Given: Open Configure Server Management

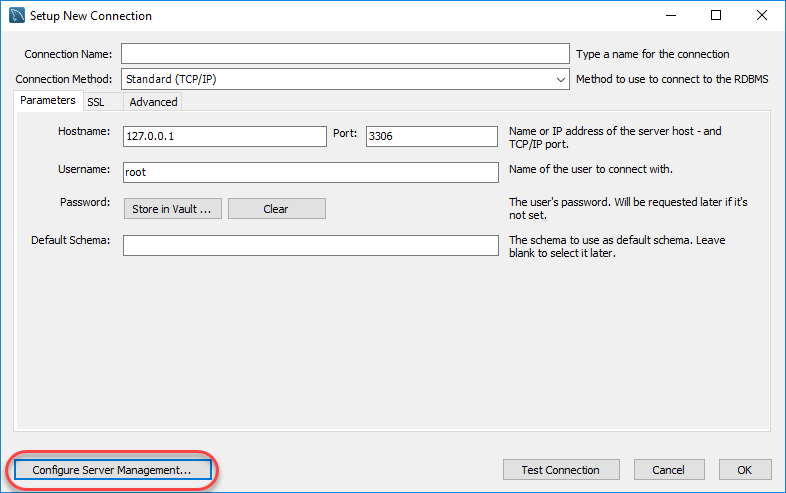Looking at the screenshot, I should (x=111, y=470).
